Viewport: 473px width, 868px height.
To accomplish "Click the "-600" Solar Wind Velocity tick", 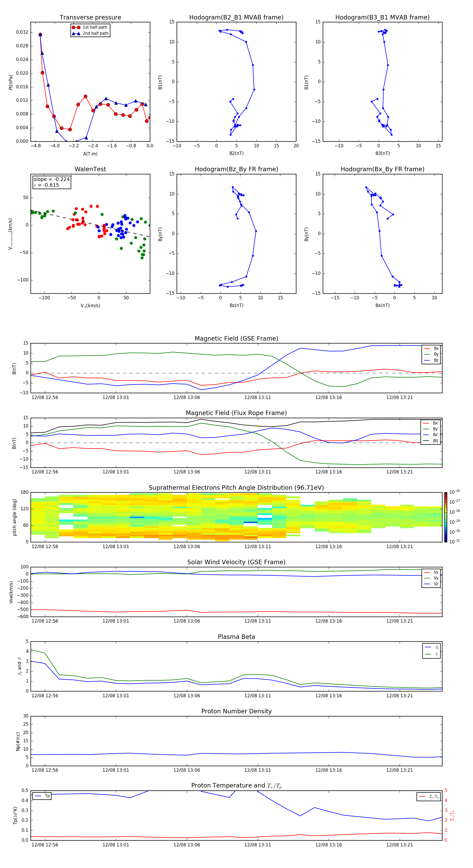I will click(x=23, y=617).
